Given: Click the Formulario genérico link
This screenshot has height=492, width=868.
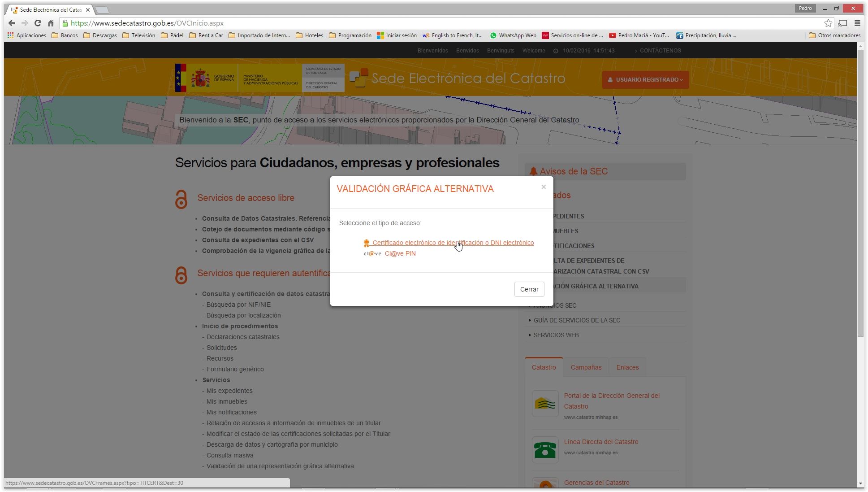Looking at the screenshot, I should tap(235, 369).
